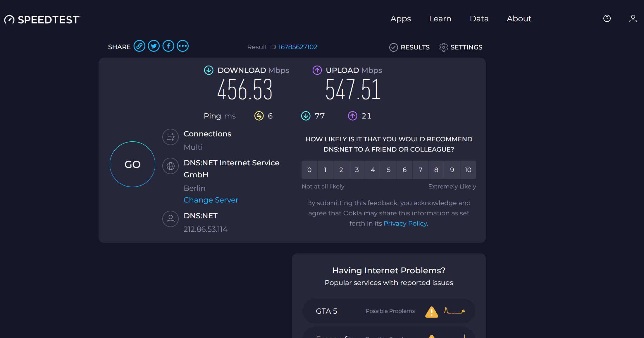Rate recommendation score 6

tap(404, 170)
